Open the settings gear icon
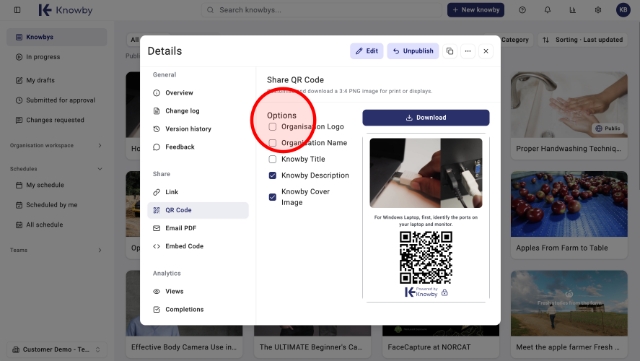Viewport: 640px width, 361px height. [598, 10]
